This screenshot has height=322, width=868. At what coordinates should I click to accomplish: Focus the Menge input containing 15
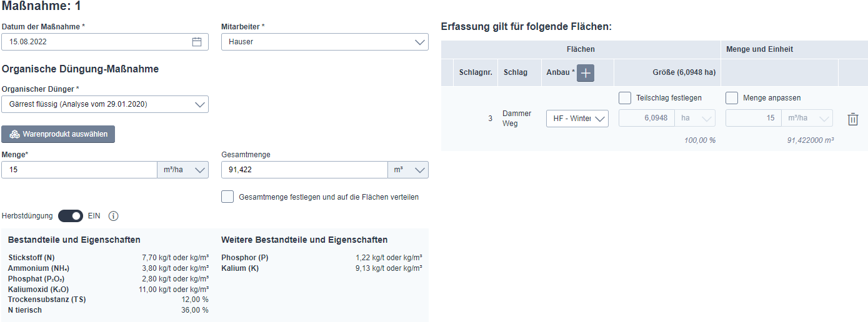tap(79, 170)
